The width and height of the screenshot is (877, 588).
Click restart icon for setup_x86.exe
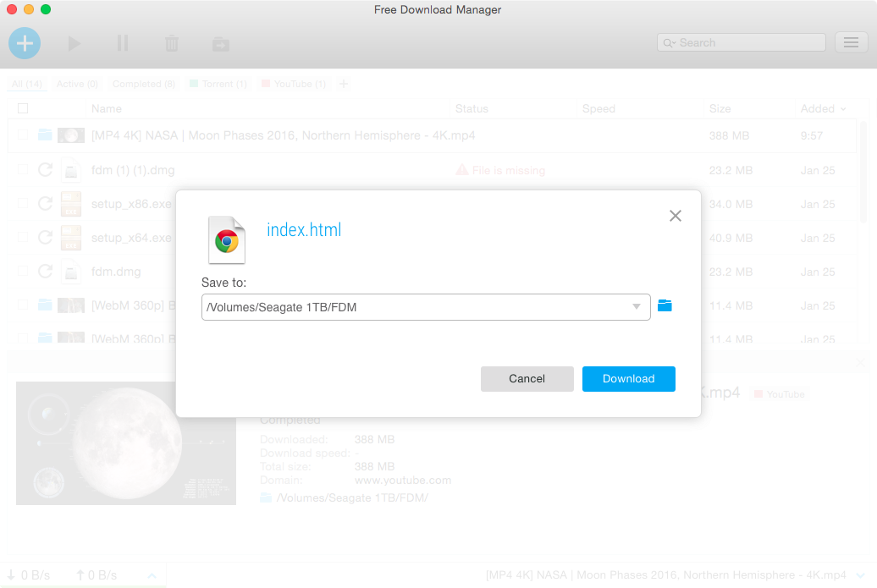[x=46, y=204]
